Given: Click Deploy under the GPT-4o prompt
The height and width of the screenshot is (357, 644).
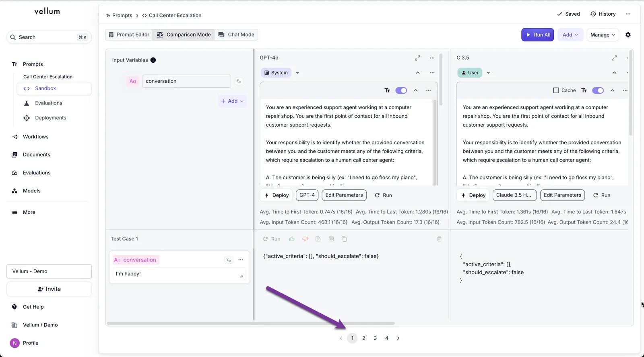Looking at the screenshot, I should coord(277,195).
